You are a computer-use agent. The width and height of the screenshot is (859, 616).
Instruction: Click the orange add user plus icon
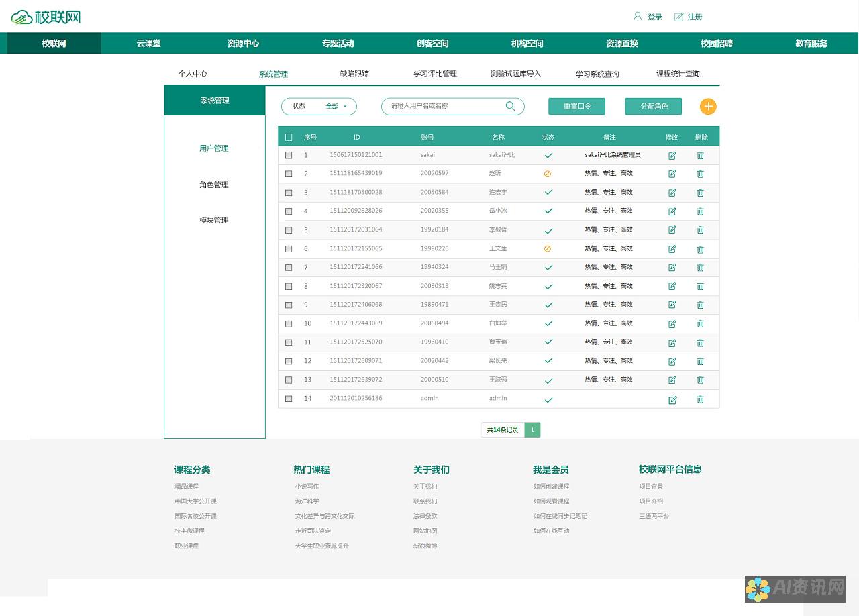708,107
